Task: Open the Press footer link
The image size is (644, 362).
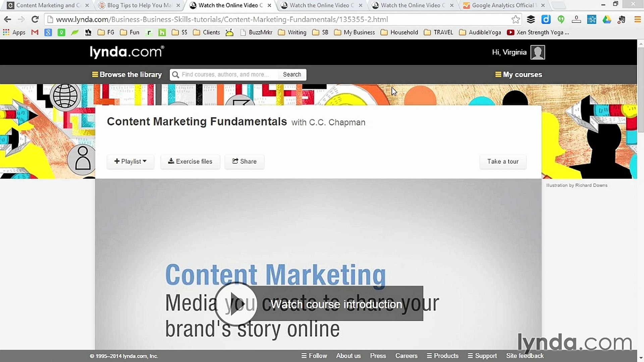Action: point(378,356)
